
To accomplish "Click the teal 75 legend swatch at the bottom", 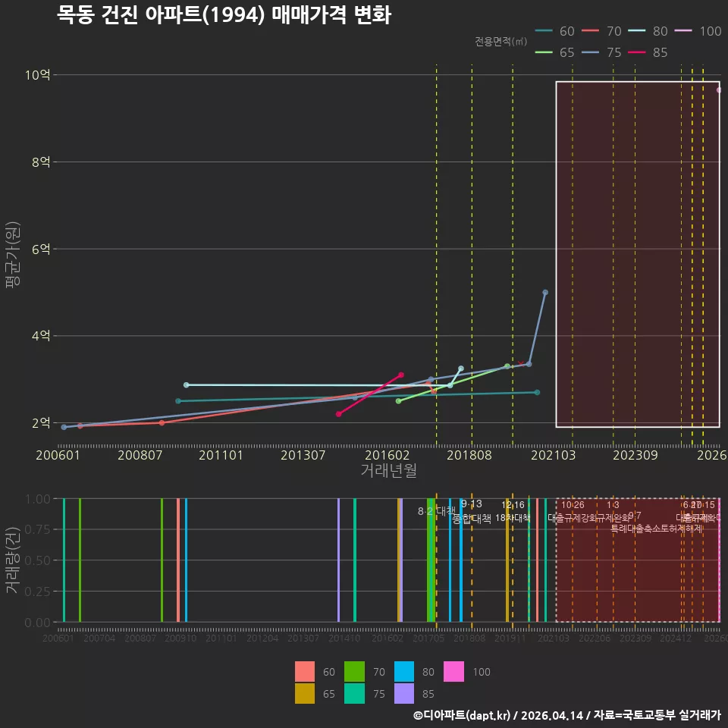I will coord(354,694).
